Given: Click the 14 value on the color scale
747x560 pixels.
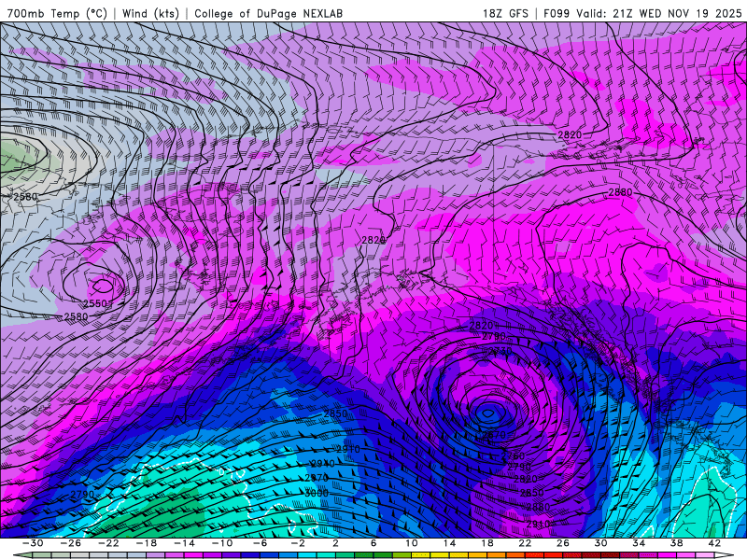Looking at the screenshot, I should (x=449, y=543).
